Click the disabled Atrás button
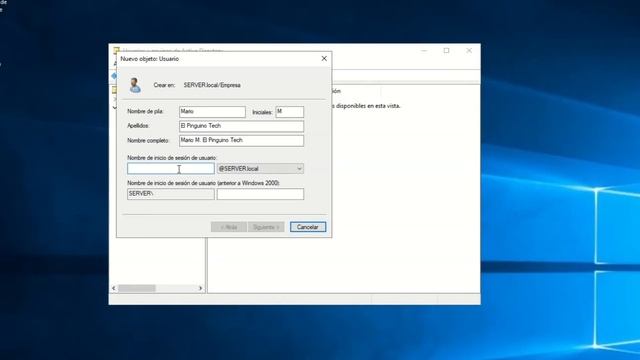 229,227
